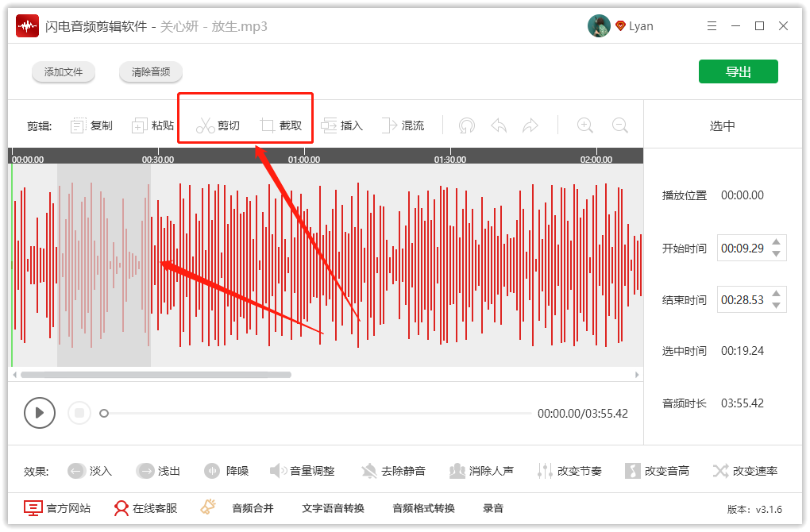Apply the 淡入 fade-in effect
This screenshot has height=532, width=810.
89,470
